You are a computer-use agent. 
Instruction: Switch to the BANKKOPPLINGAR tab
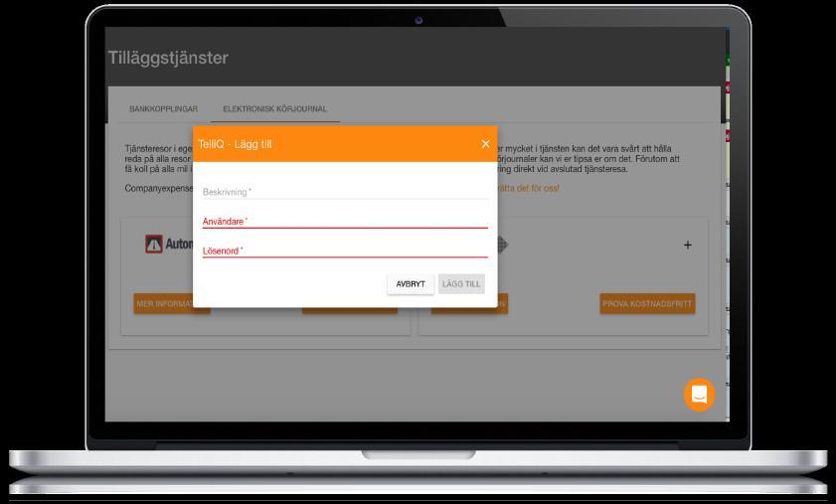[x=163, y=108]
